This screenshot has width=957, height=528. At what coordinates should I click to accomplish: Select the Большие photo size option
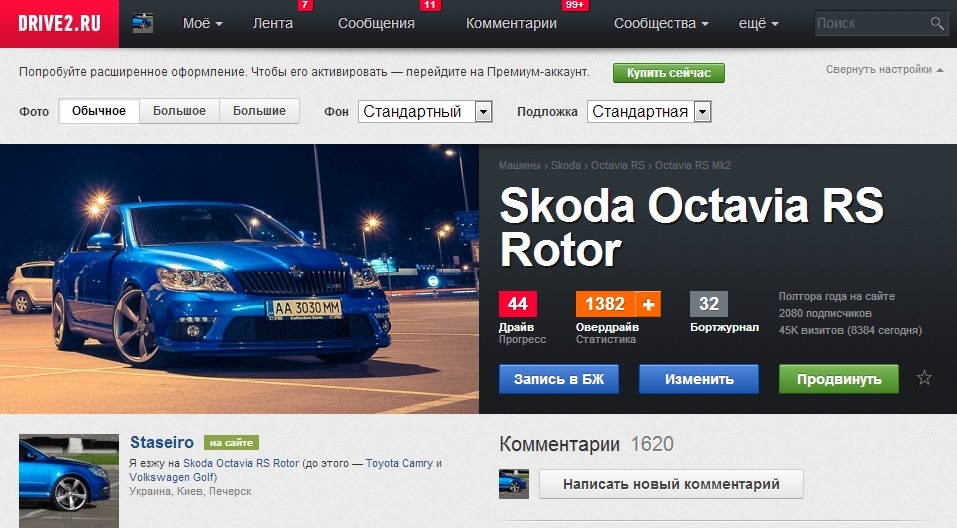click(259, 111)
